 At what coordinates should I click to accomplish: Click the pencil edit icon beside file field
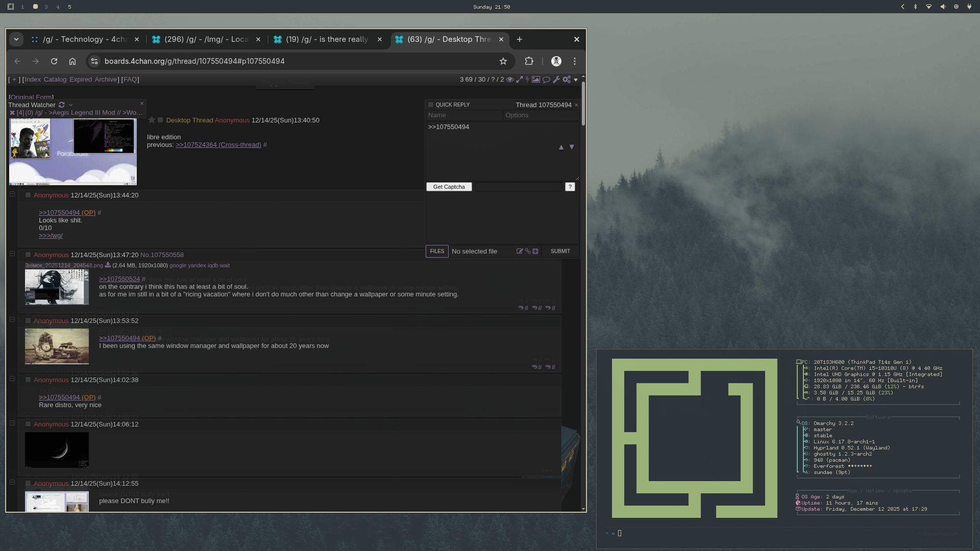pos(520,251)
